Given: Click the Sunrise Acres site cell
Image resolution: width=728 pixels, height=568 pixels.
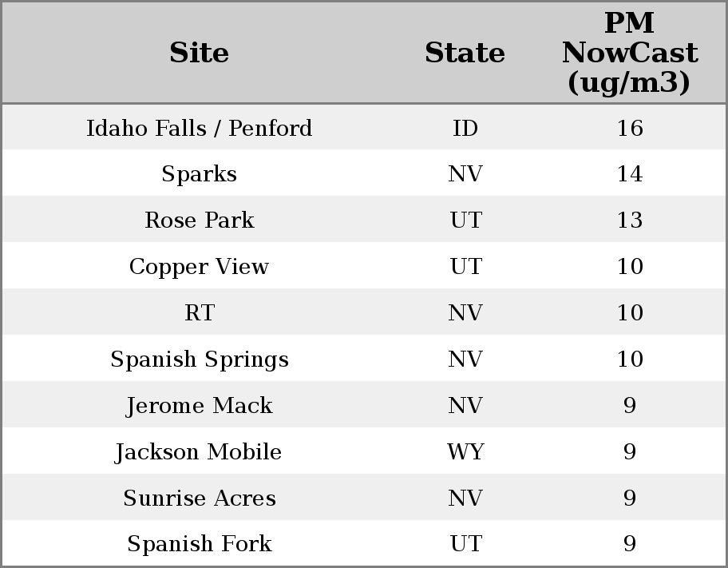Looking at the screenshot, I should tap(199, 498).
